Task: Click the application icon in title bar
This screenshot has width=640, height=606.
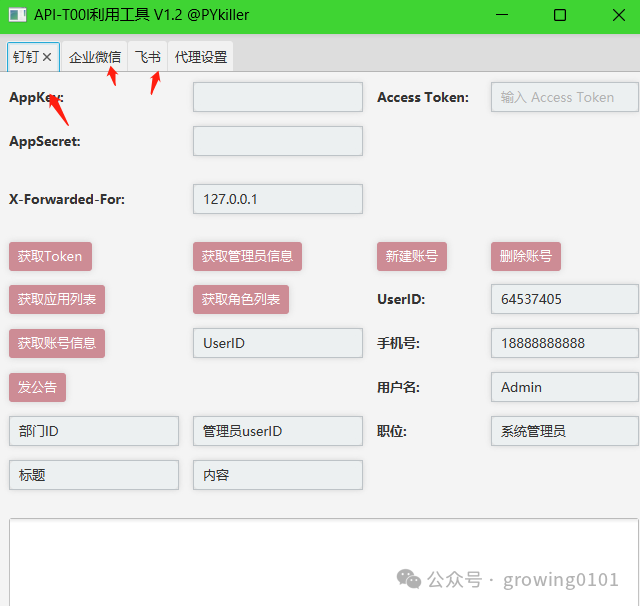Action: [x=18, y=16]
